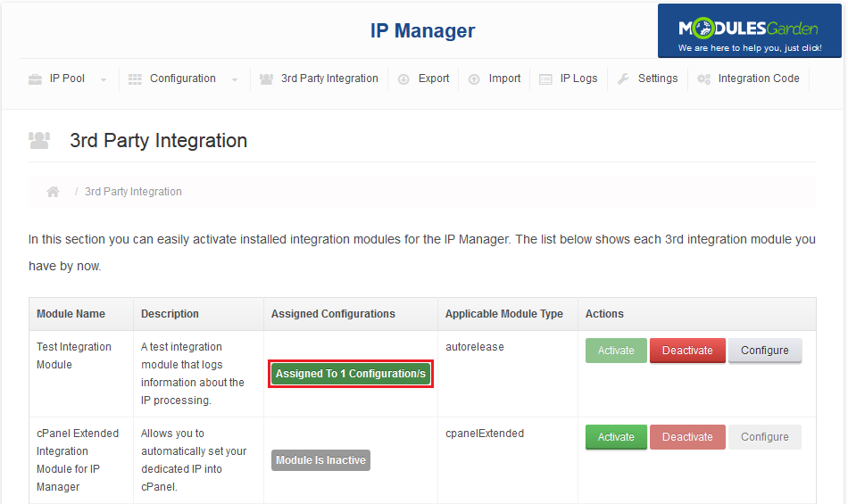Click Activate for Test Integration Module
This screenshot has height=504, width=848.
click(616, 350)
